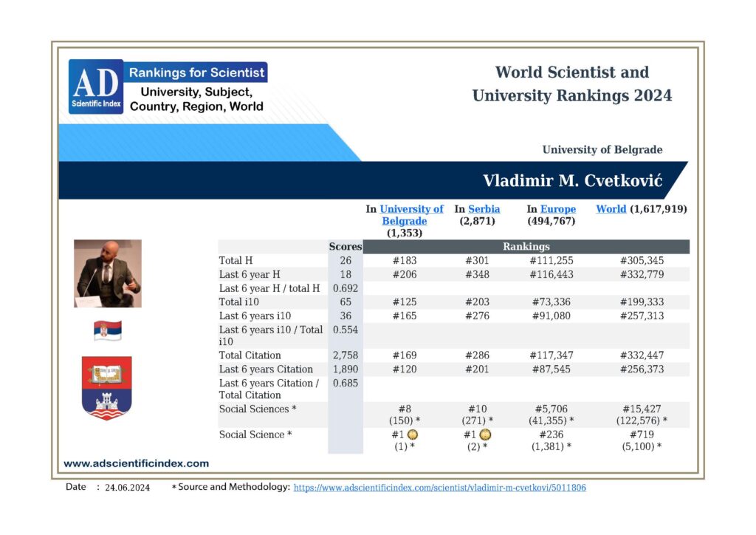Open the adscientificindex.com source URL

coord(440,488)
